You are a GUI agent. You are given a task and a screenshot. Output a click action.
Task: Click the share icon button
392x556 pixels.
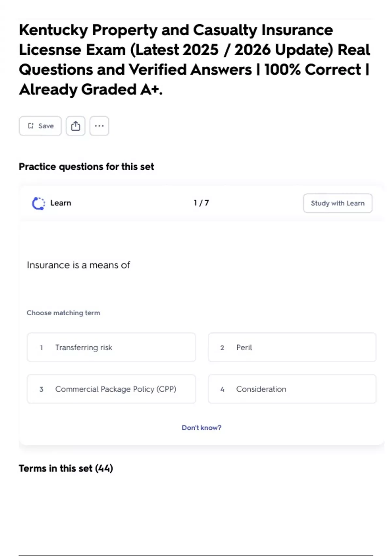pyautogui.click(x=75, y=126)
